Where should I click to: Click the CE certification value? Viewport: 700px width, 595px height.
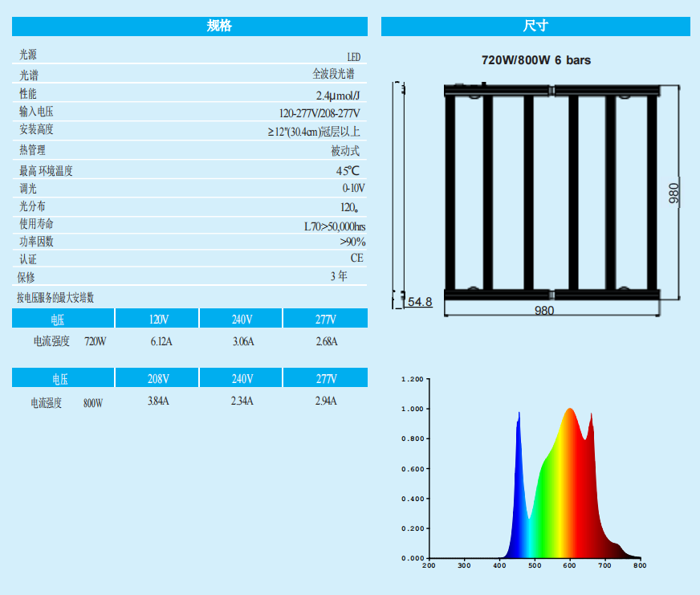[x=356, y=258]
